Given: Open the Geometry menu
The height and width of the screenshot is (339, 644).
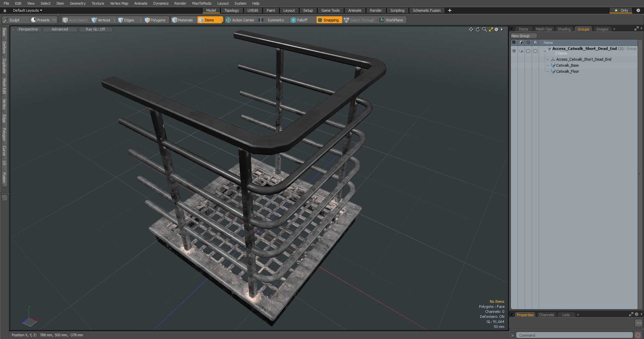Looking at the screenshot, I should (x=77, y=3).
